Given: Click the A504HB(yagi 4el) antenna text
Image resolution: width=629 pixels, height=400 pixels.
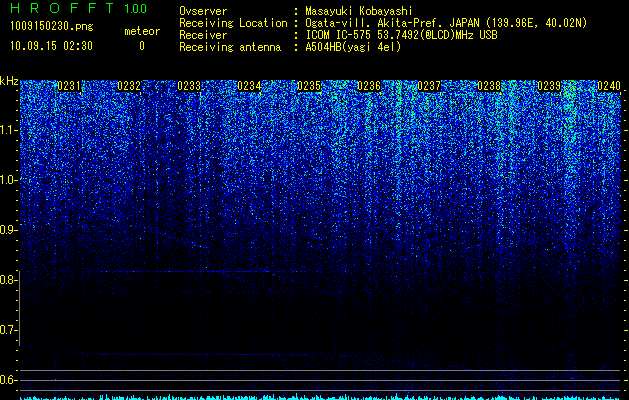Looking at the screenshot, I should click(x=353, y=47).
